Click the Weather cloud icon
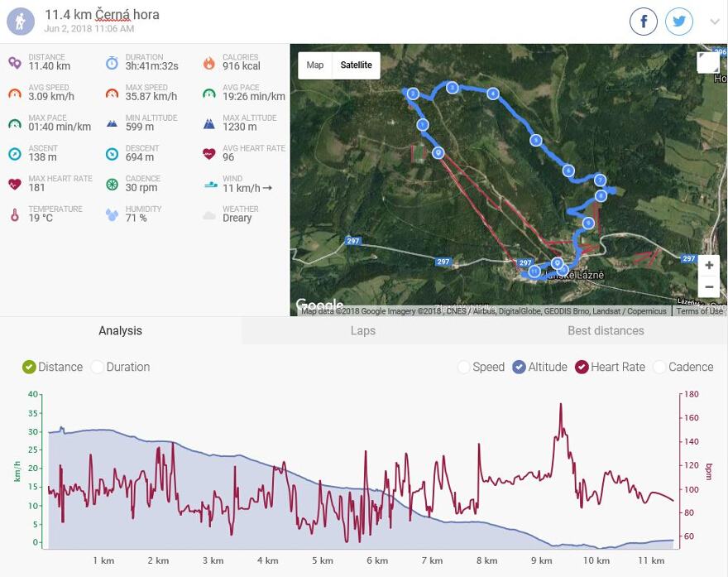 [x=209, y=215]
